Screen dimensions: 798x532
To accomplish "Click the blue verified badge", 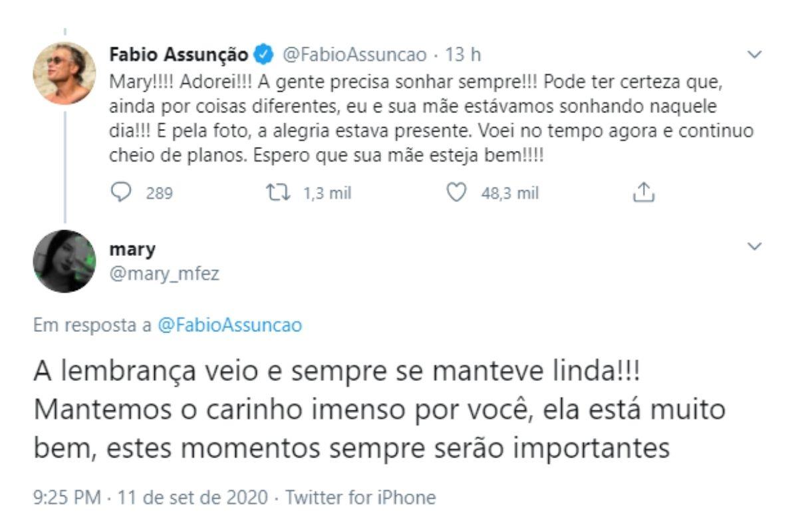I will tap(265, 55).
